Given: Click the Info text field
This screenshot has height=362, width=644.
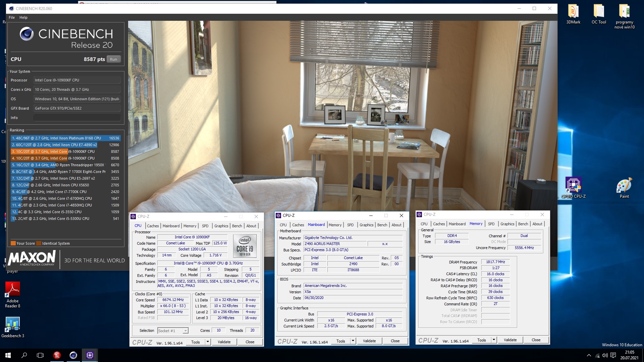Looking at the screenshot, I should [x=77, y=118].
